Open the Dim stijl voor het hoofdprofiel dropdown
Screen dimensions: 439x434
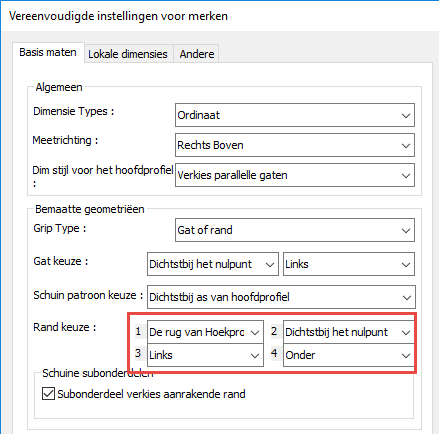295,175
